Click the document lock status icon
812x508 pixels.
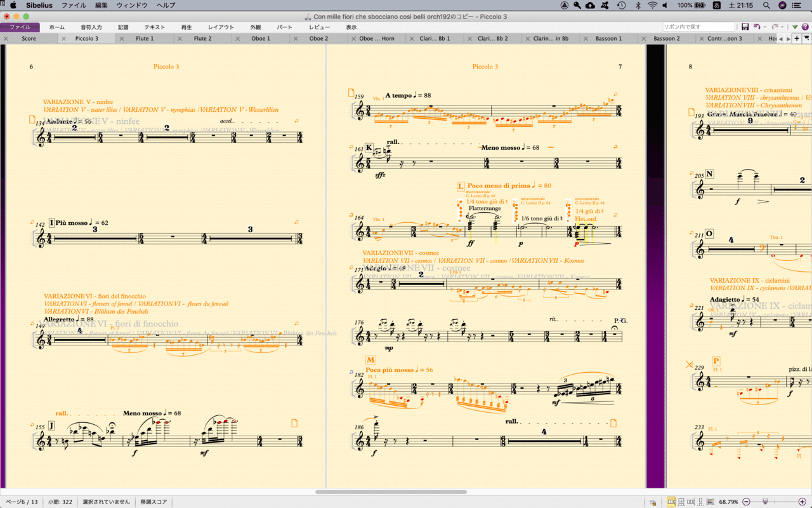tap(653, 502)
